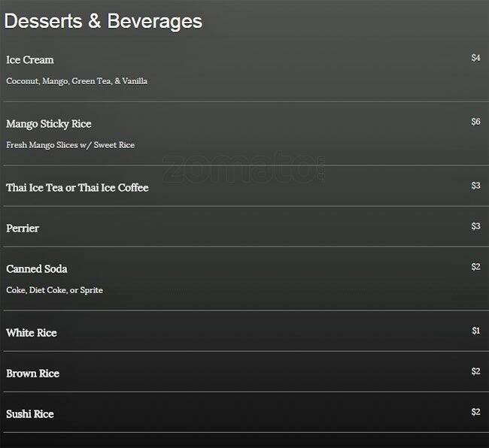Click the $2 price for Canned Soda

point(475,267)
